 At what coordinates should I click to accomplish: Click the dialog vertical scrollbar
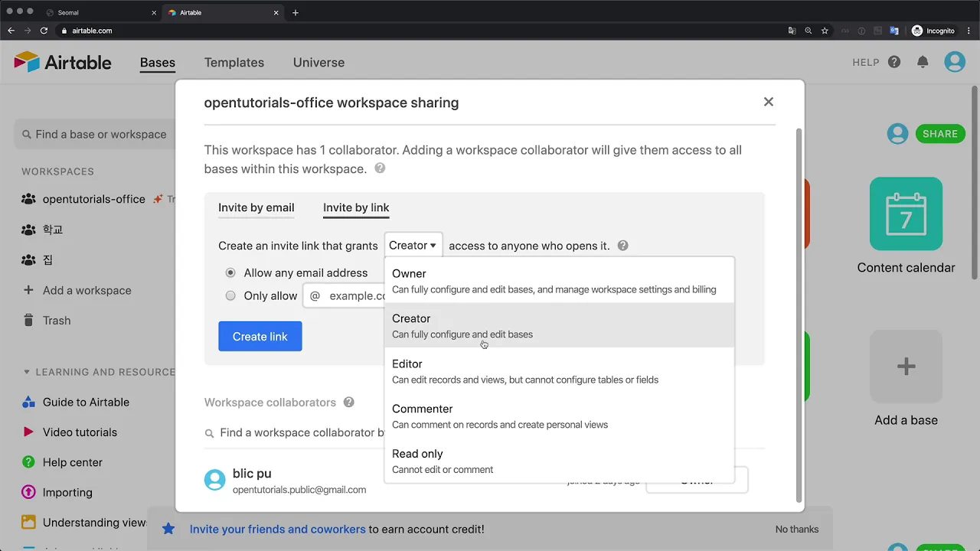799,314
